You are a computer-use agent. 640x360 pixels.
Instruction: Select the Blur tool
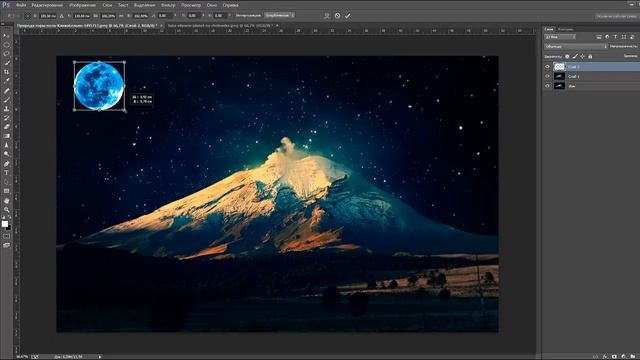[x=7, y=145]
